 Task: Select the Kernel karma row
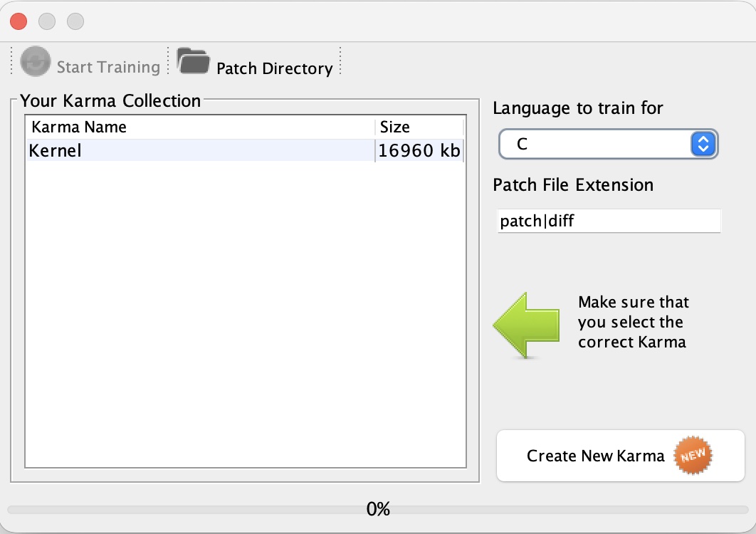[199, 151]
